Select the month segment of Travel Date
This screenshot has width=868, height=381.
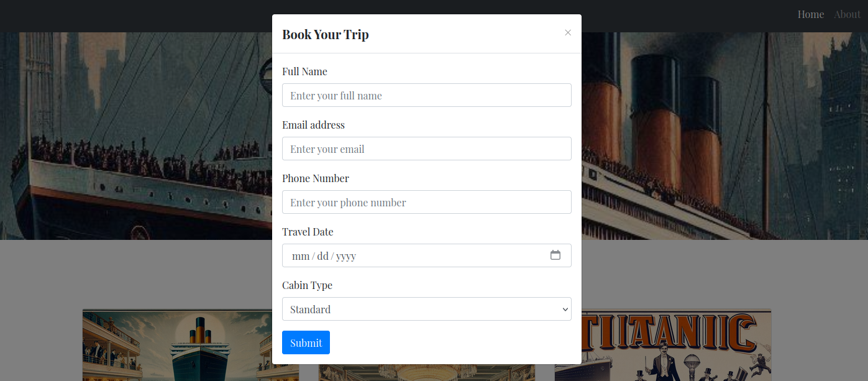pos(301,256)
